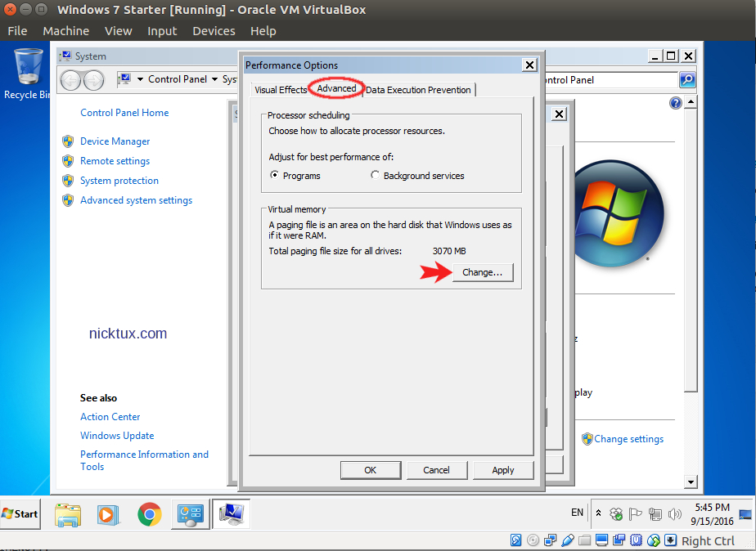
Task: Open Windows Media Player taskbar icon
Action: pos(107,513)
